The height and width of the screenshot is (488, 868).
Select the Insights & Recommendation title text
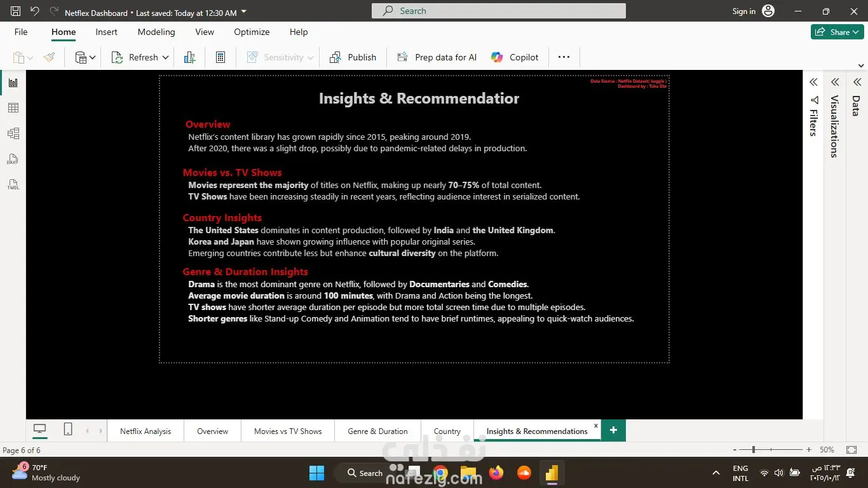point(419,98)
